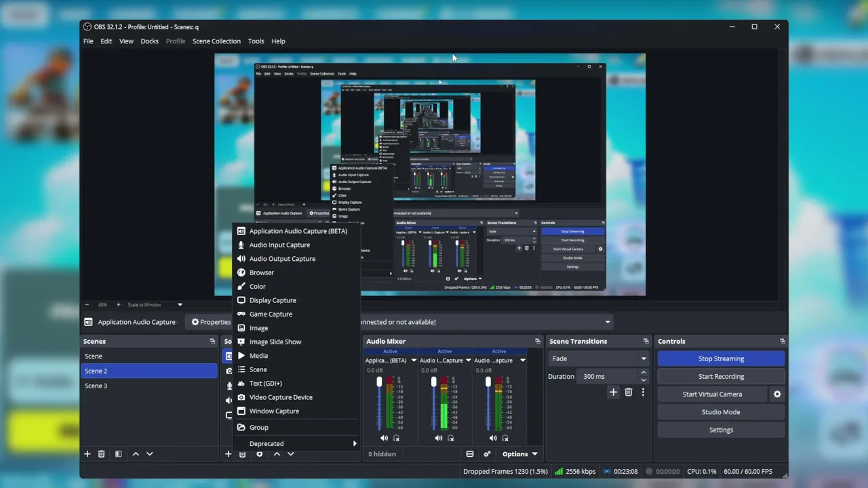Open Settings from the Controls panel
Image resolution: width=868 pixels, height=488 pixels.
[721, 430]
